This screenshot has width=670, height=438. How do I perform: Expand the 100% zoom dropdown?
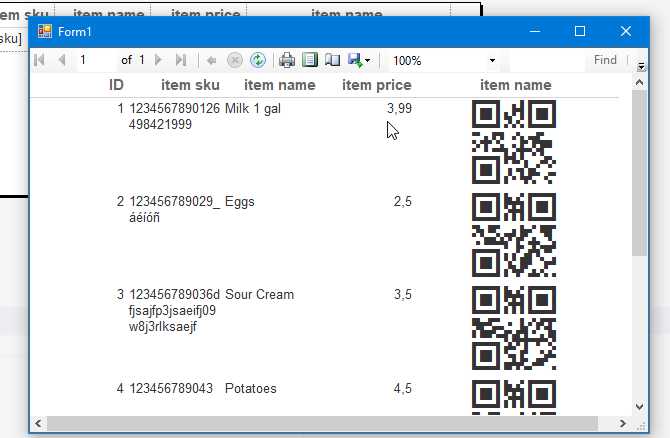point(492,61)
